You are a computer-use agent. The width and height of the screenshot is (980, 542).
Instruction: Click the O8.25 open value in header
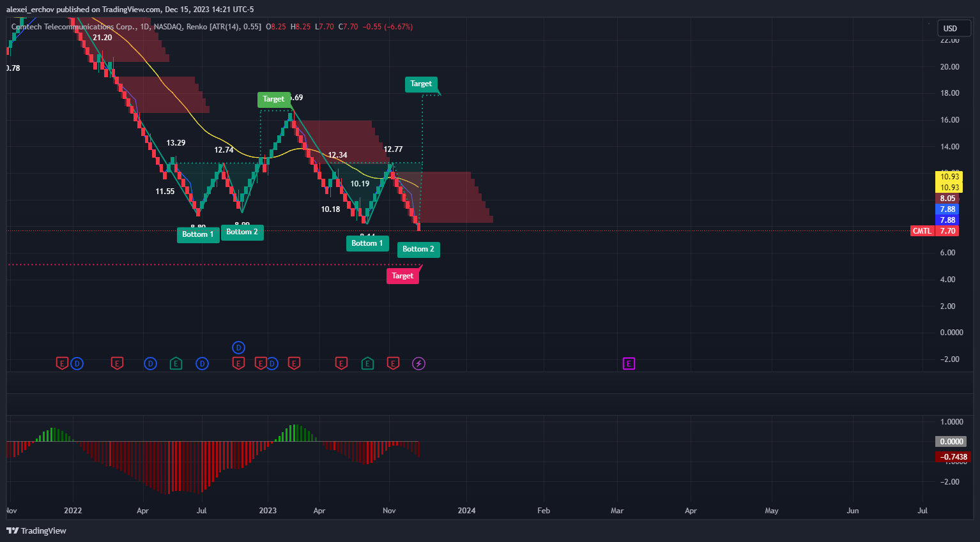pos(276,27)
